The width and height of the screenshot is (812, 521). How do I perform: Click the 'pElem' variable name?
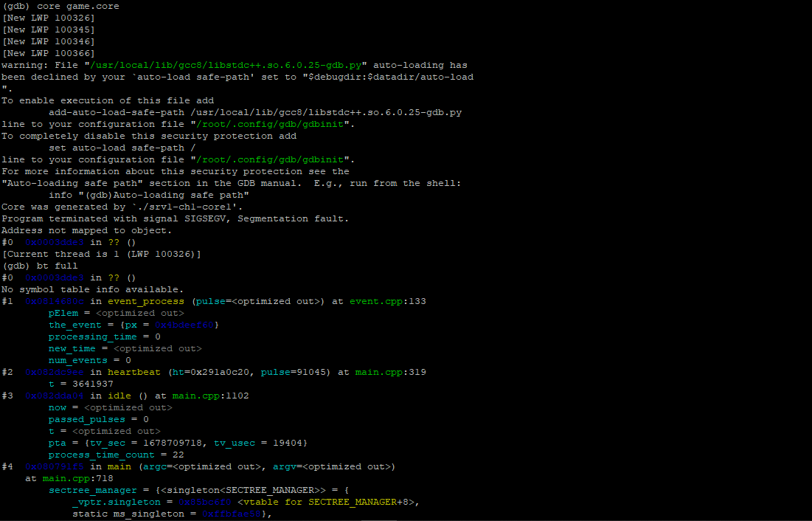point(63,313)
